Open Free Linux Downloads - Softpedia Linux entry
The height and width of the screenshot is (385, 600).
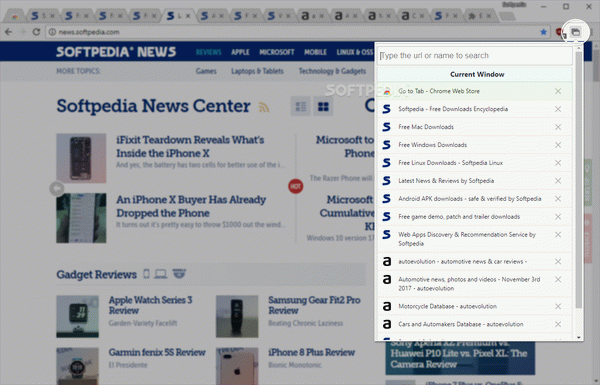pos(474,163)
